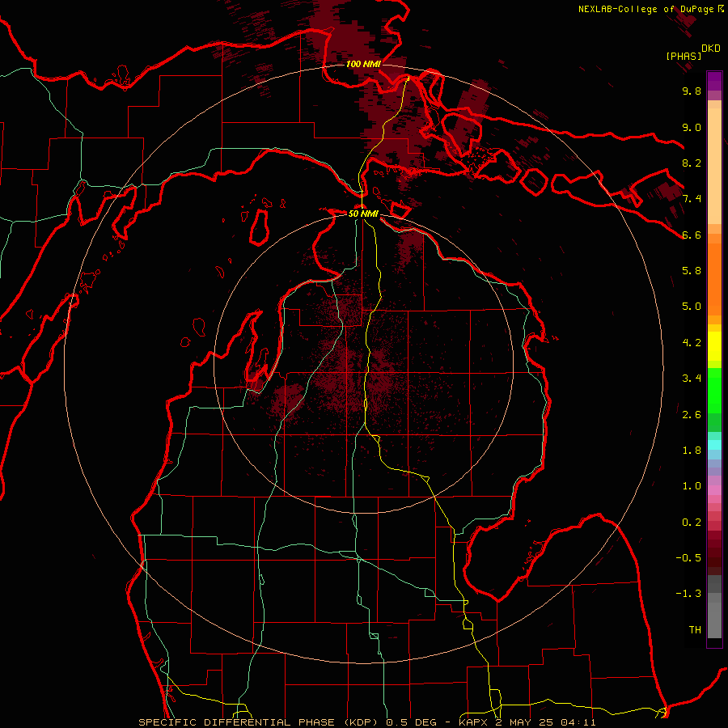Click the DKD legend unit label
This screenshot has height=728, width=728.
click(x=711, y=49)
